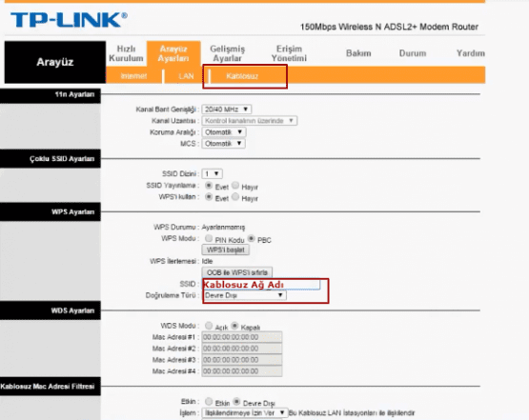Screen dimensions: 529x420
Task: Open Kanal Bant Genişliği dropdown
Action: pyautogui.click(x=227, y=110)
